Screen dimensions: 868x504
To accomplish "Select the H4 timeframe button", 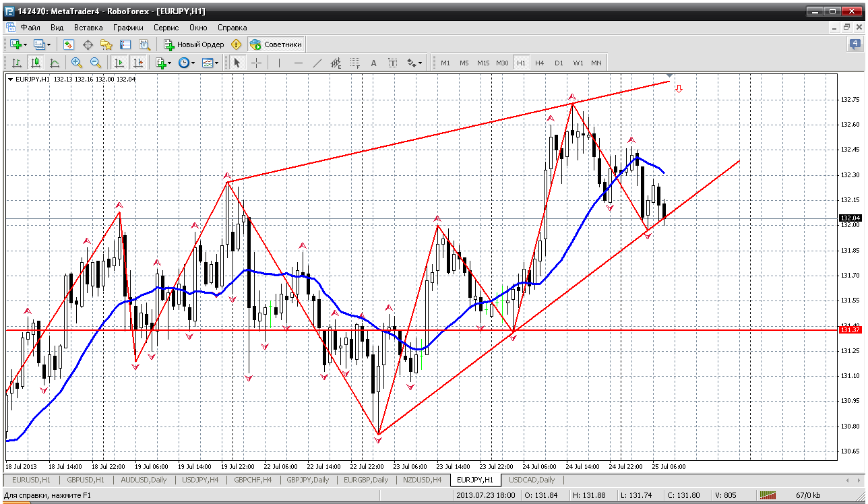I will tap(540, 63).
